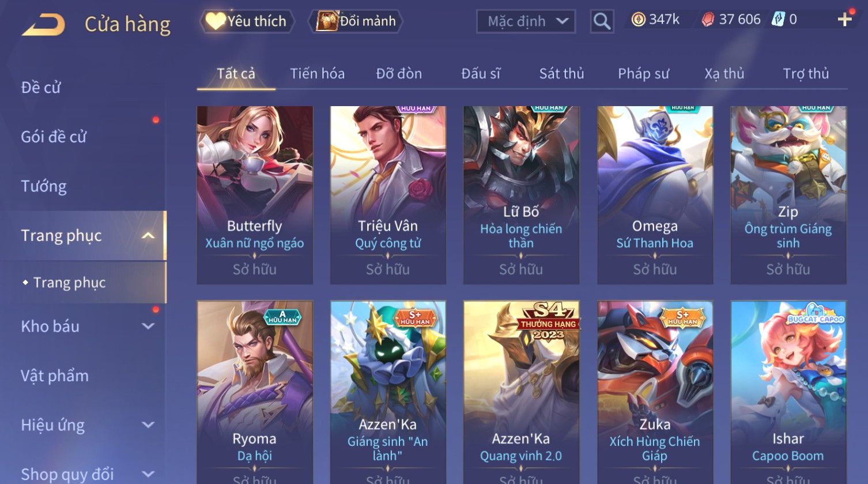Switch to the Sát thủ tab
The height and width of the screenshot is (484, 868).
[x=561, y=73]
